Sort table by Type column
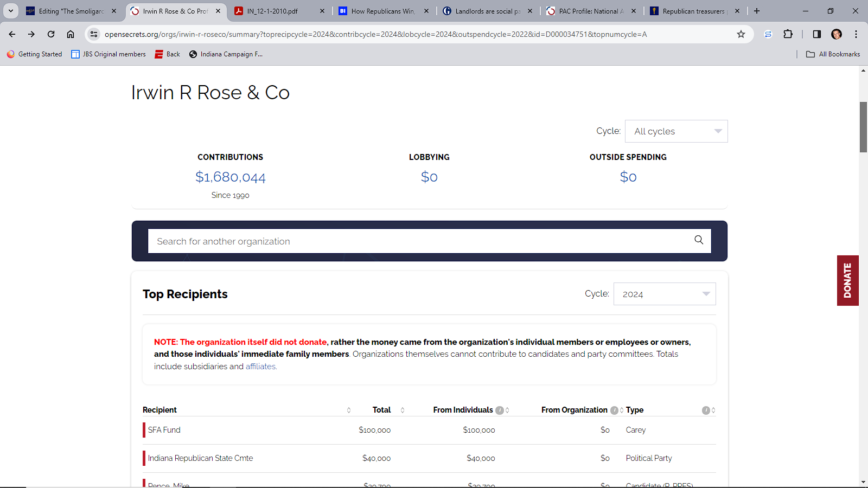 [713, 410]
